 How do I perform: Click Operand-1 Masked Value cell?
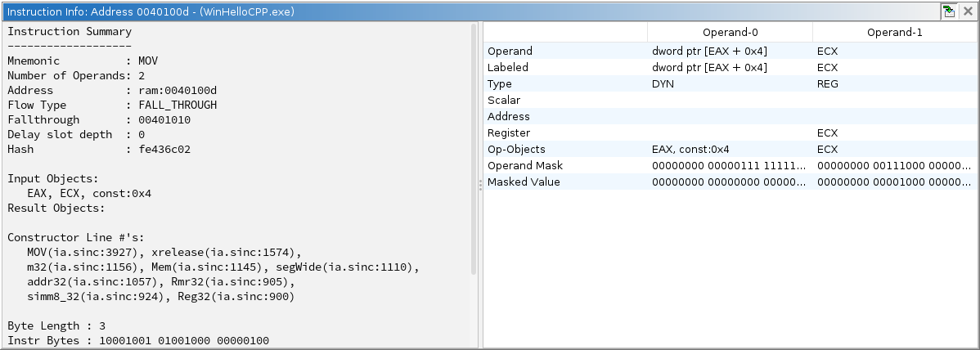click(x=893, y=182)
